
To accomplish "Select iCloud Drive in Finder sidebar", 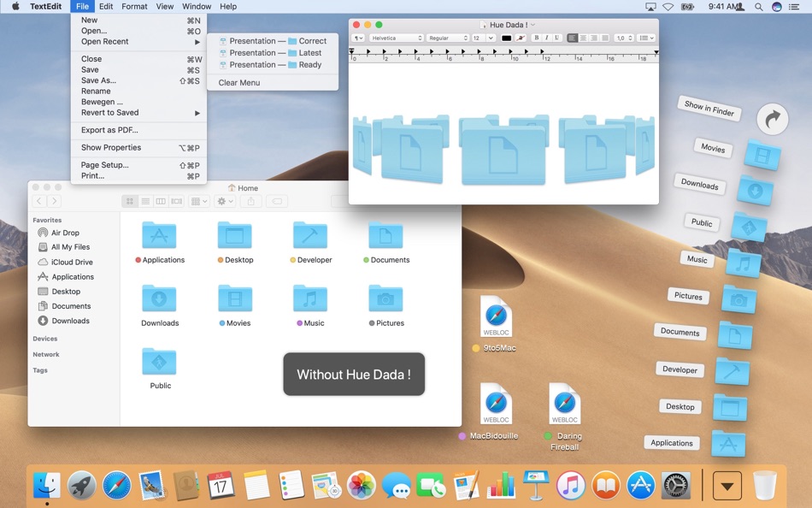I will tap(72, 263).
